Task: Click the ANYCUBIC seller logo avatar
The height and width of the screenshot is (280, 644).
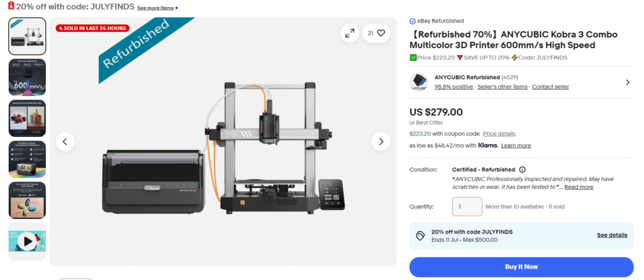Action: [x=419, y=82]
